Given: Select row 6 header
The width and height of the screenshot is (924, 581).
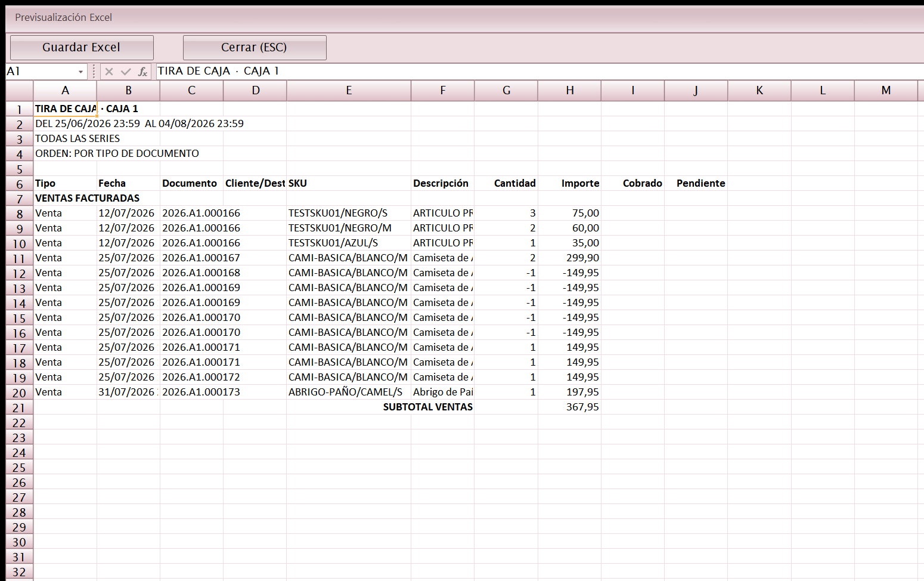Looking at the screenshot, I should pos(20,184).
